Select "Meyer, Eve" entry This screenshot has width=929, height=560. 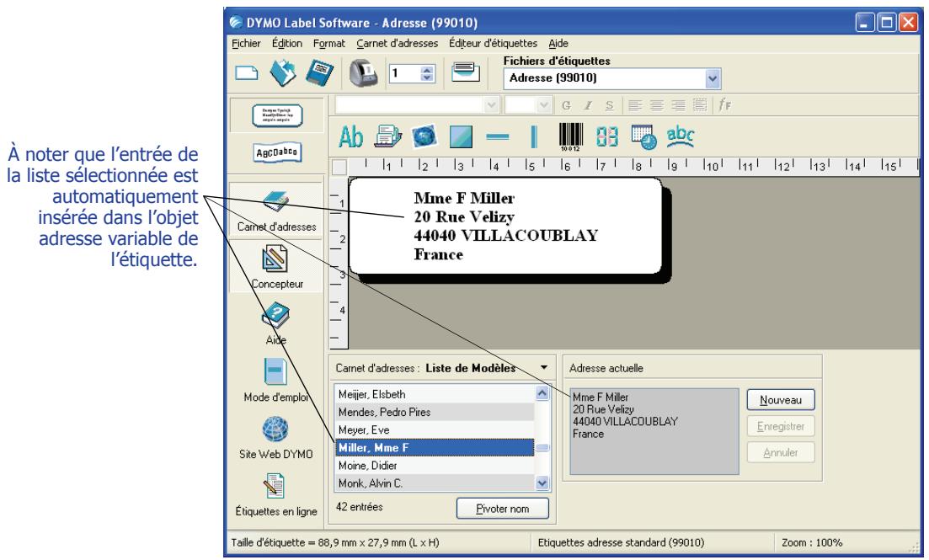[x=435, y=429]
